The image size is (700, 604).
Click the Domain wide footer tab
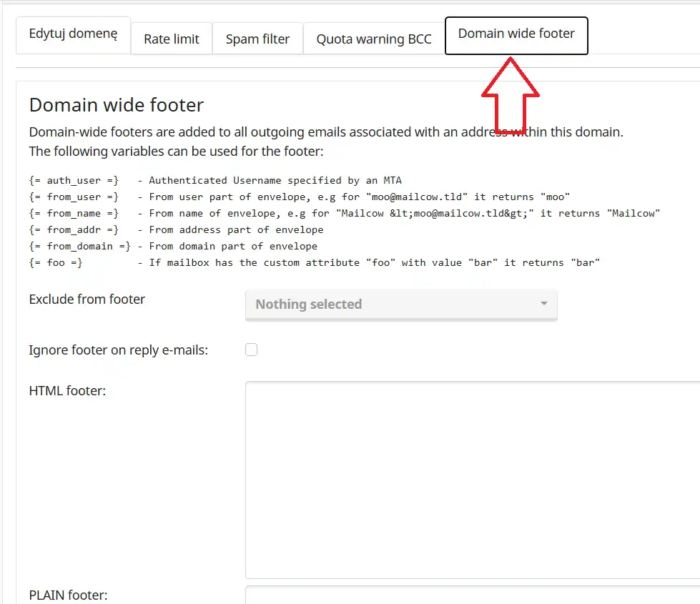pos(516,36)
